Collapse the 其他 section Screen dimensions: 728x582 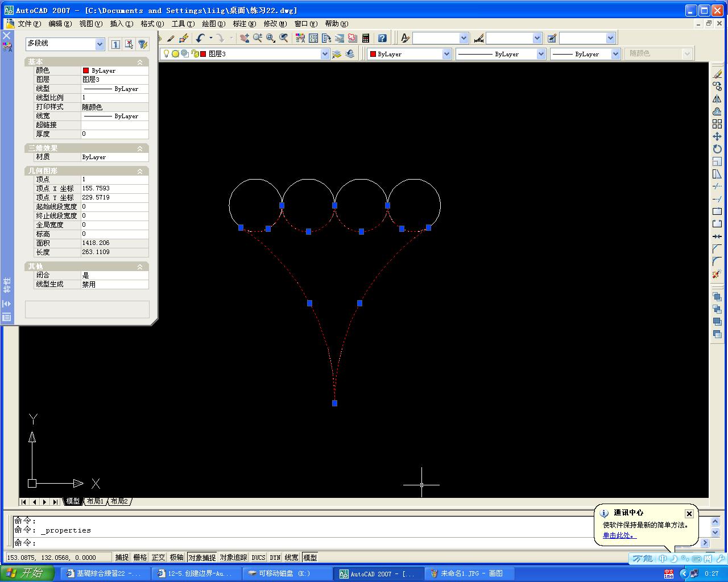(140, 267)
